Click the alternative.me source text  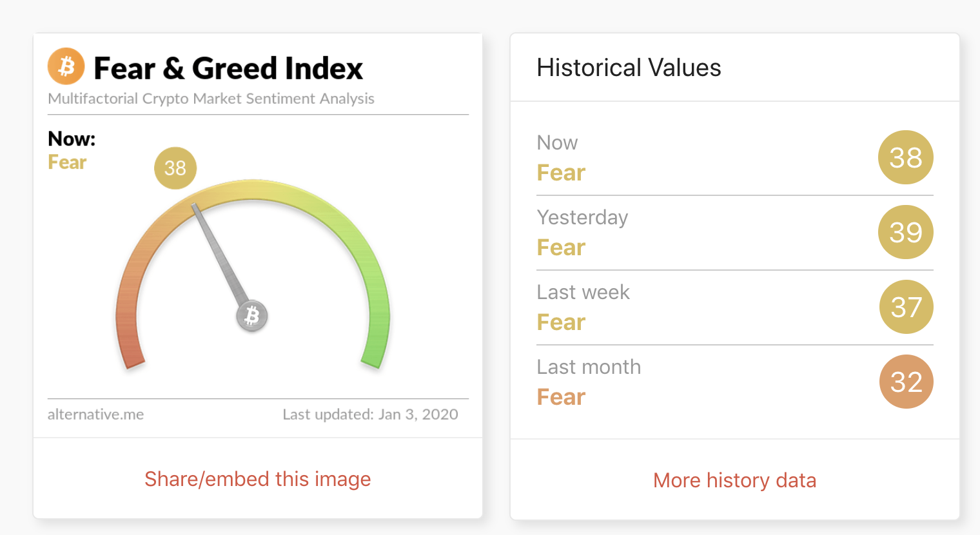pos(95,414)
